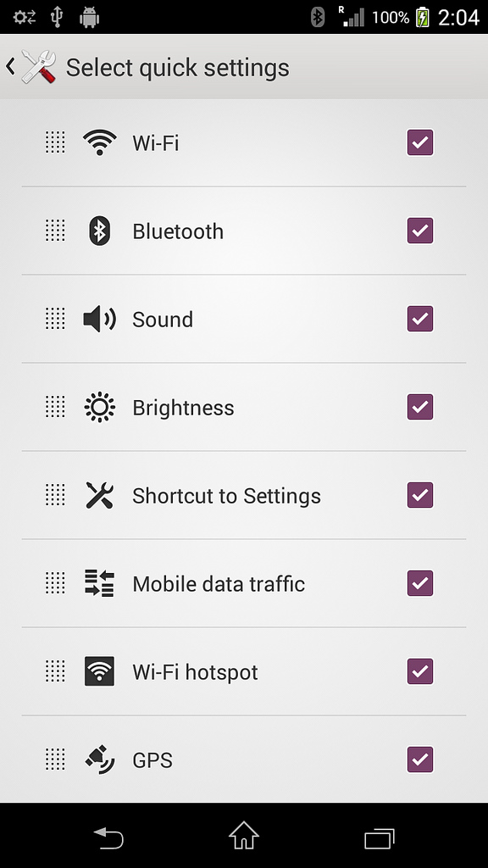Tap the Brightness sun icon
This screenshot has height=868, width=488.
click(x=100, y=408)
